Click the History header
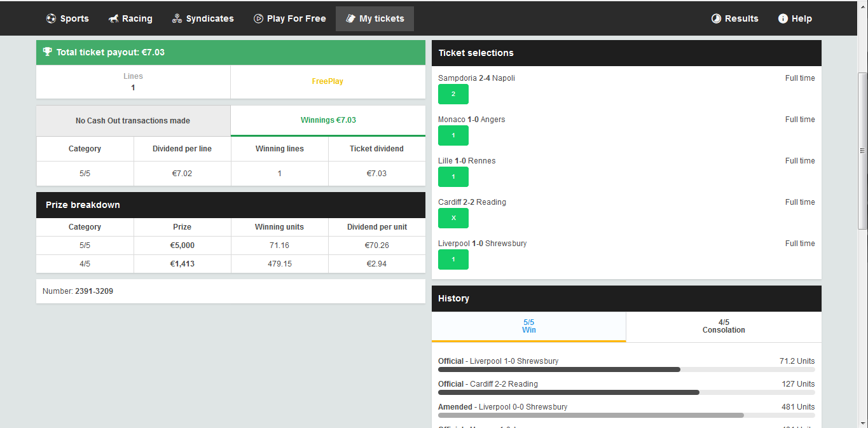The height and width of the screenshot is (428, 868). coord(626,298)
